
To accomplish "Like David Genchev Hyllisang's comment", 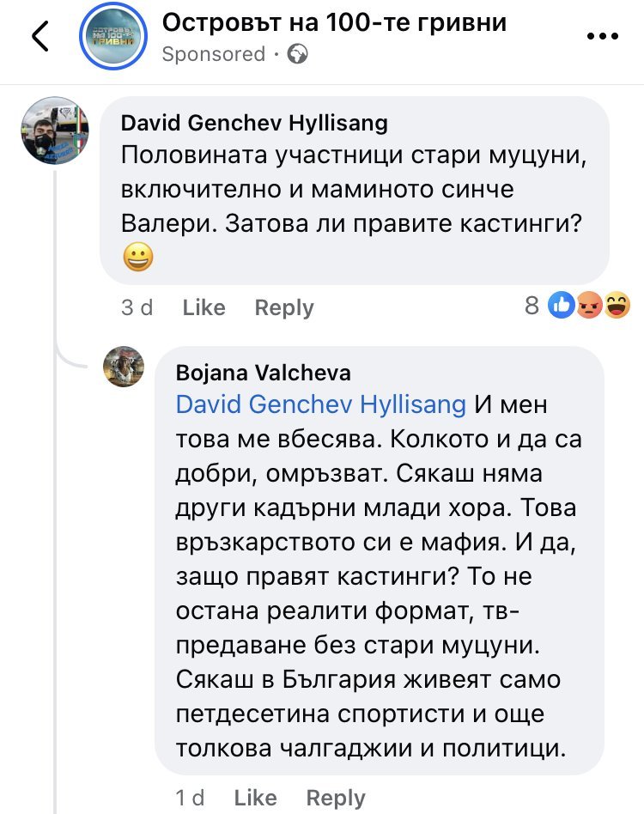I will [204, 307].
